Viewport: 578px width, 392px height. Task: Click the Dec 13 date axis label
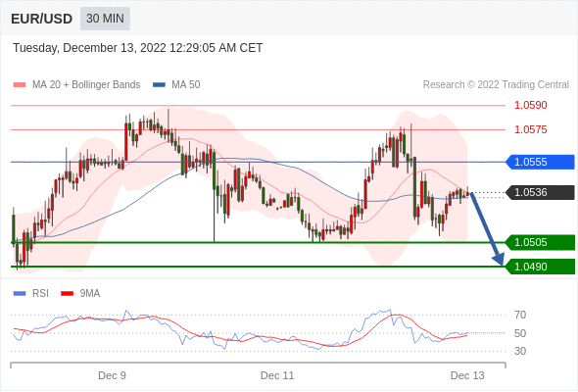pyautogui.click(x=467, y=375)
